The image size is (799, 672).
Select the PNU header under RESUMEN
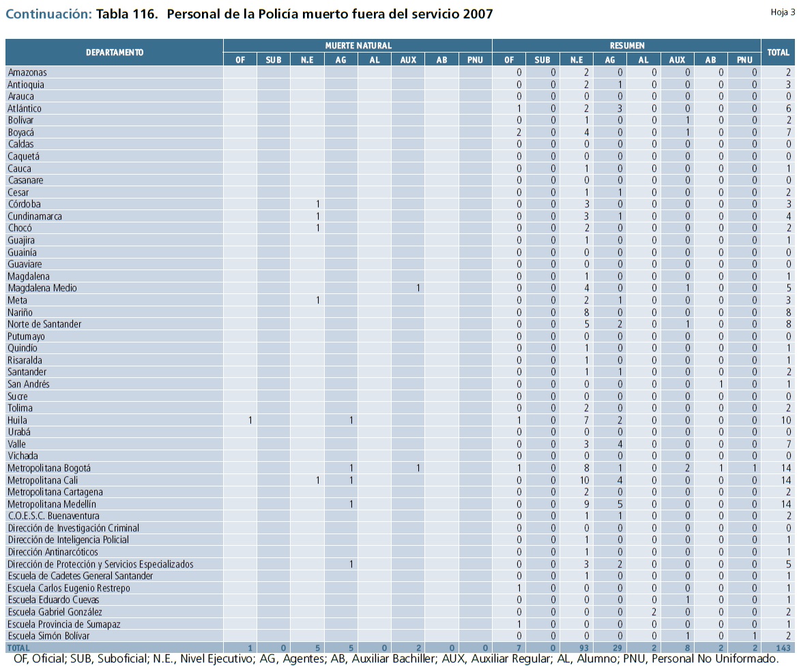click(x=744, y=60)
